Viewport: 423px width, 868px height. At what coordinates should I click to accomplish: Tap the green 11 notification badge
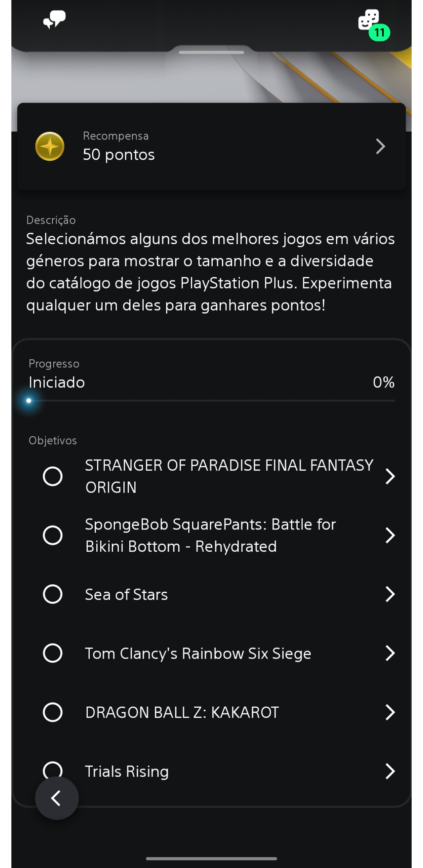[380, 33]
